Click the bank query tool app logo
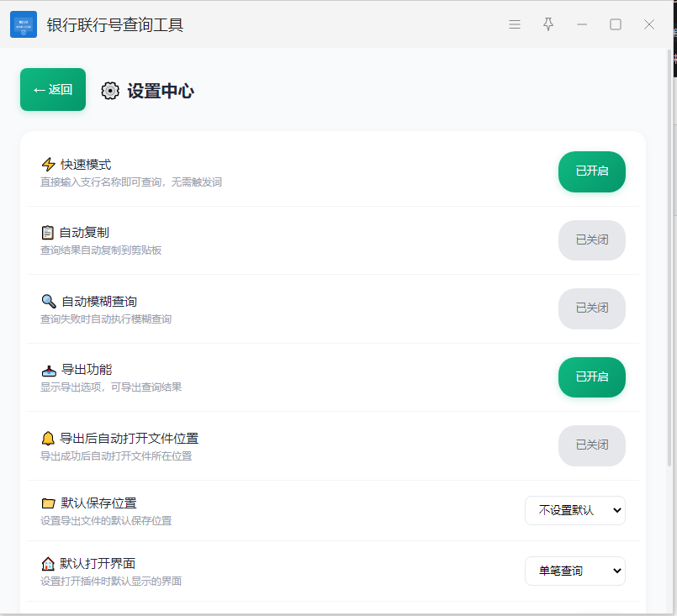Image resolution: width=677 pixels, height=616 pixels. 24,24
